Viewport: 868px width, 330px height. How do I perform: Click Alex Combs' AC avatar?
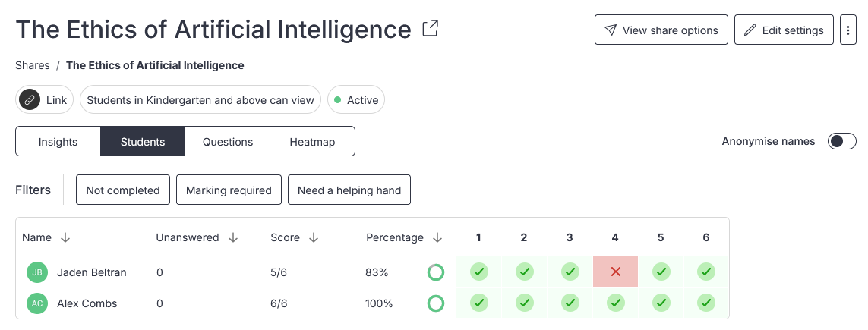click(36, 303)
